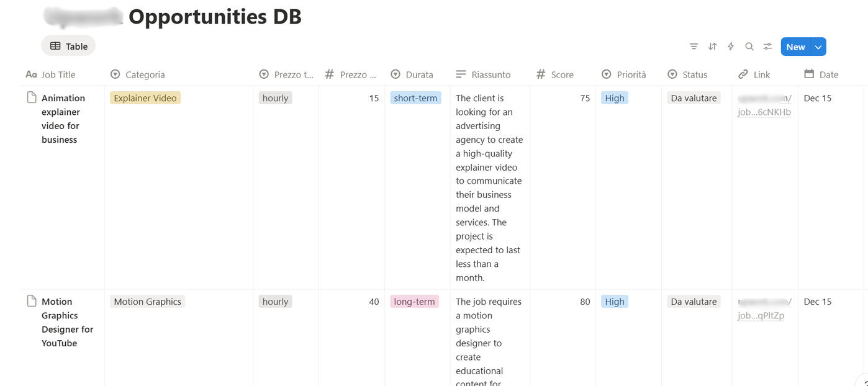This screenshot has height=386, width=868.
Task: Click the search magnifier icon
Action: coord(749,47)
